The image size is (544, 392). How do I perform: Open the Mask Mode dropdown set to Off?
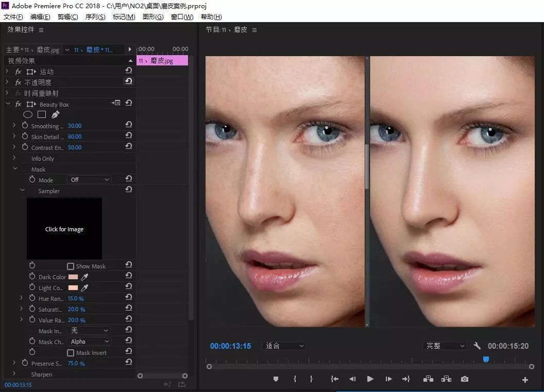click(89, 180)
